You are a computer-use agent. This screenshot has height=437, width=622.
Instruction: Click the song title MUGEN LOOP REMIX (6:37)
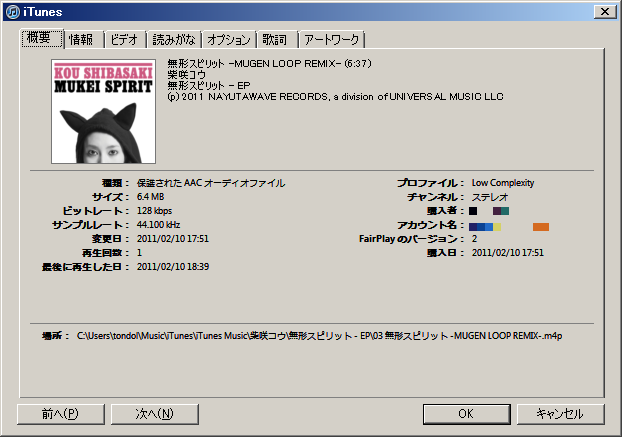tap(269, 63)
